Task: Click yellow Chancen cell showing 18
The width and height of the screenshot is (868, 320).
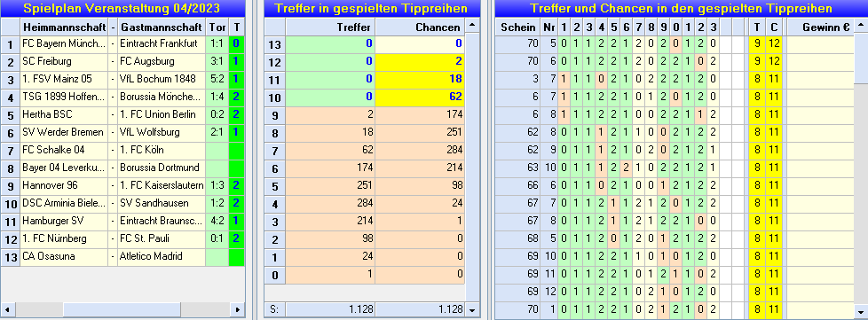Action: [420, 79]
